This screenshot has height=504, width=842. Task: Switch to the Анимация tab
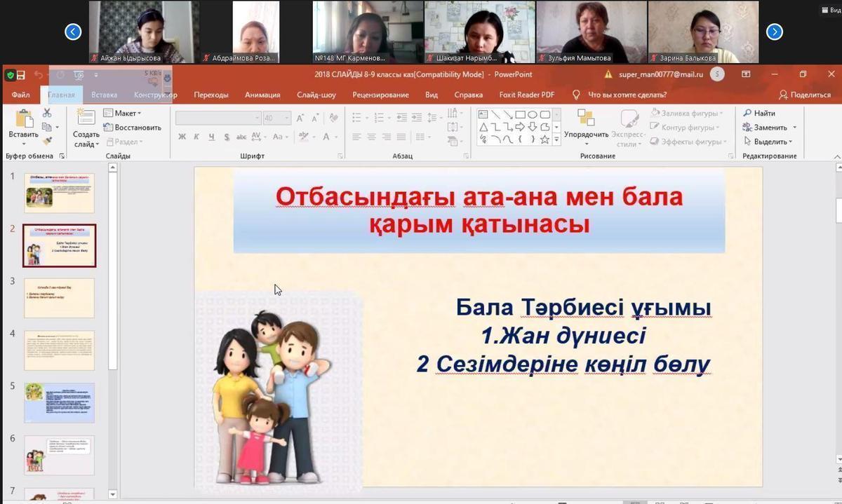[262, 95]
